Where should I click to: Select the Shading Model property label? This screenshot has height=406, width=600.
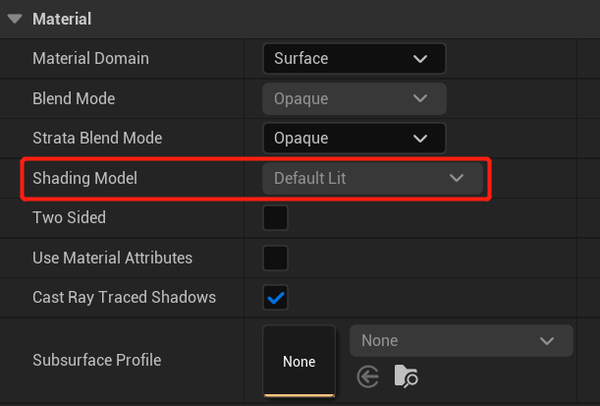[85, 179]
